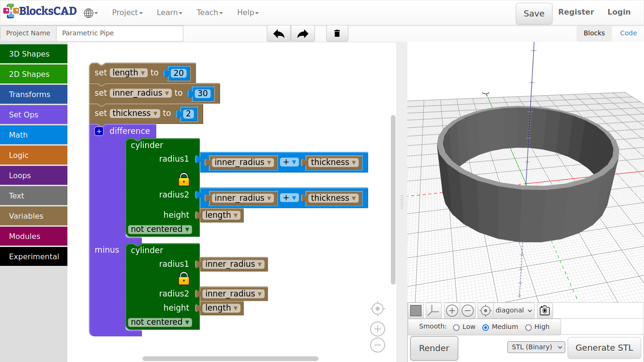Click the Generate STL button
The width and height of the screenshot is (644, 362).
point(604,348)
